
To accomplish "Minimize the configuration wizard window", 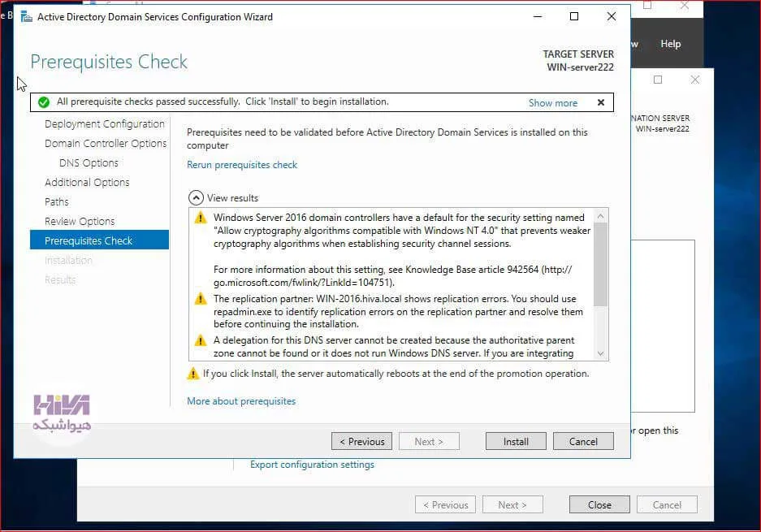I will pyautogui.click(x=538, y=16).
